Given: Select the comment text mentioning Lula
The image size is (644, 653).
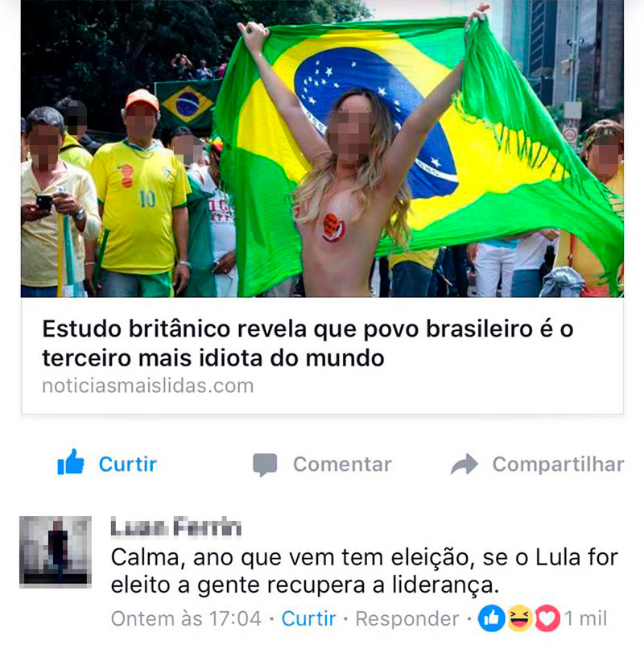Looking at the screenshot, I should (364, 572).
